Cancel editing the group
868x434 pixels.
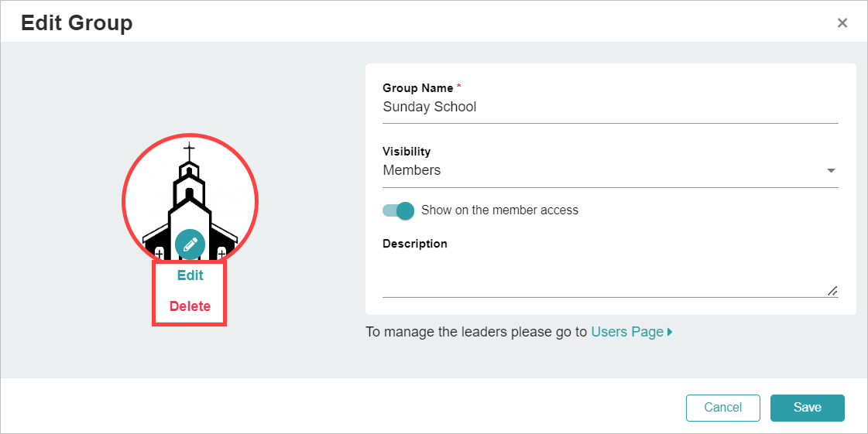723,408
